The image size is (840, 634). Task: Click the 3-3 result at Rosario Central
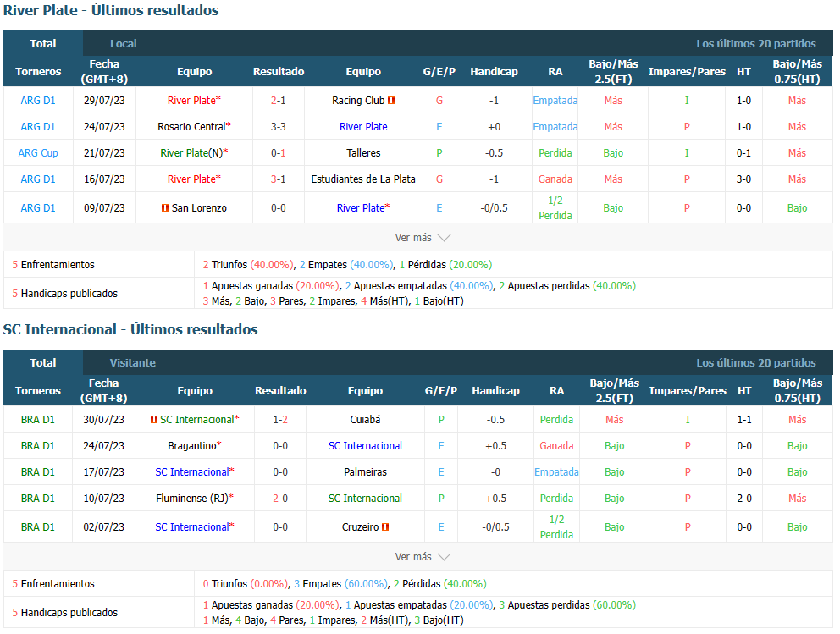[278, 127]
